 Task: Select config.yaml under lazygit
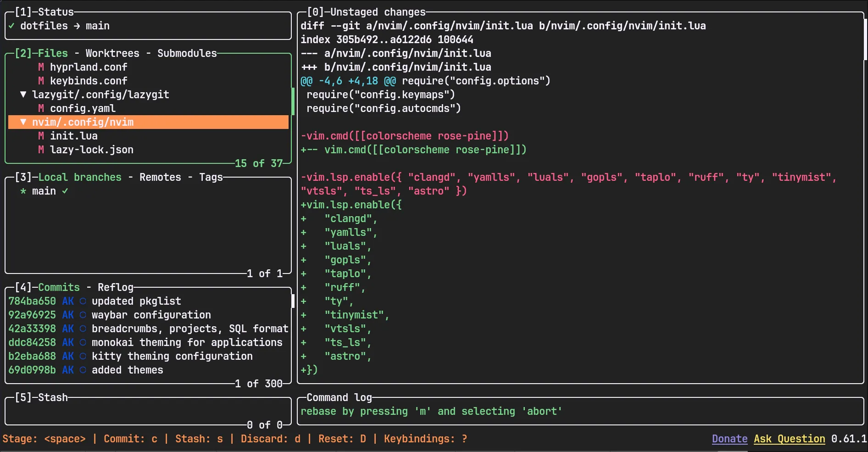click(83, 108)
